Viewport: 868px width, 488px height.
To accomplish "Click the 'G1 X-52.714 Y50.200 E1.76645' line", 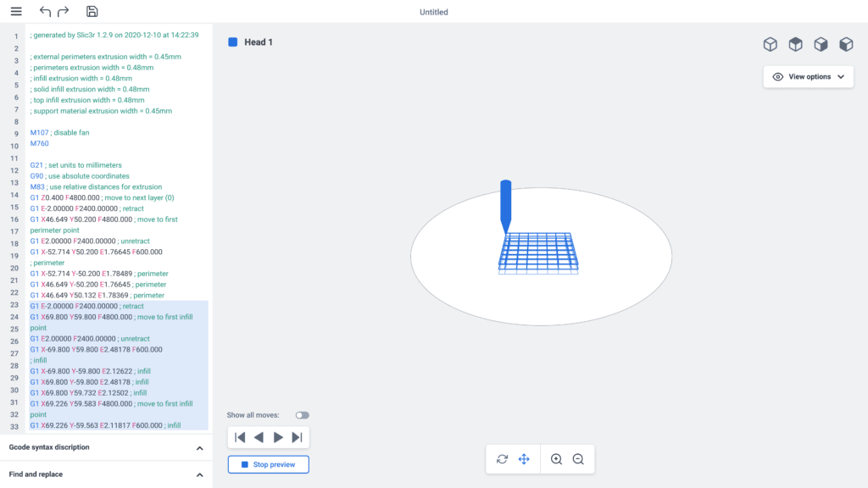I will pyautogui.click(x=97, y=252).
